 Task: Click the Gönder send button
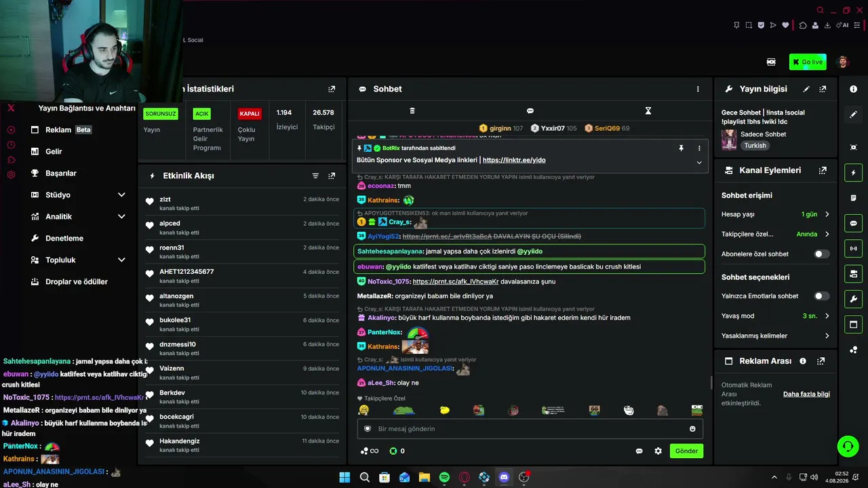tap(686, 451)
